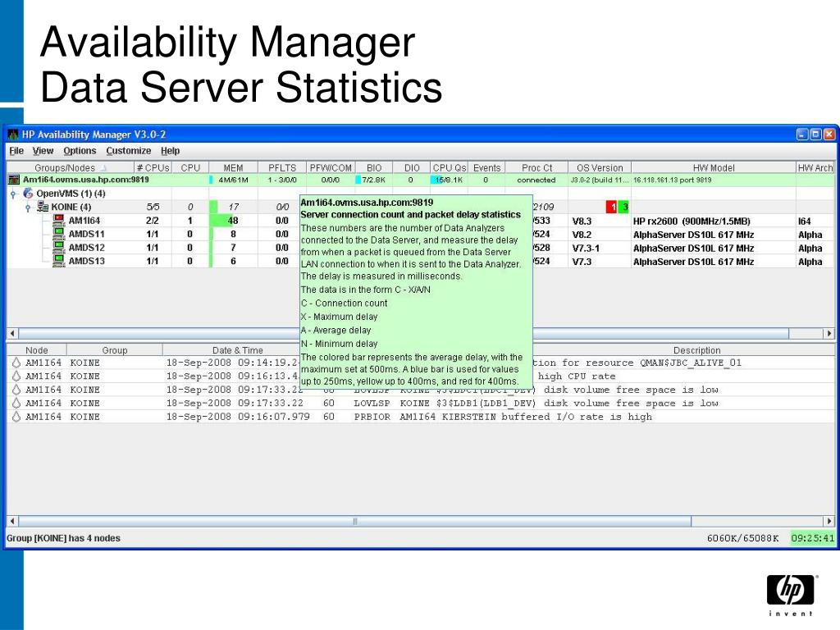Click event bell icon for 09:14:19 row
Image resolution: width=840 pixels, height=630 pixels.
point(16,363)
